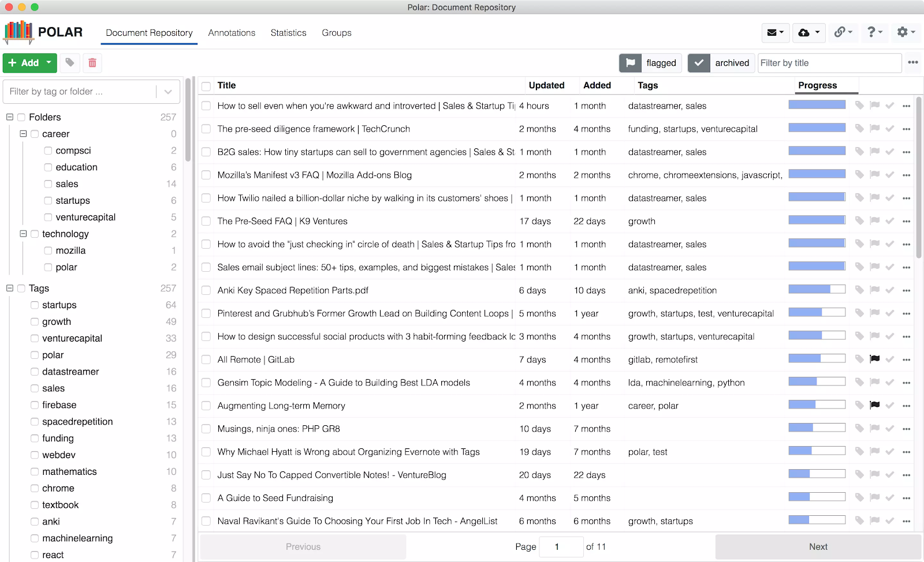Screen dimensions: 924x562
Task: Click the green Add button
Action: (30, 62)
